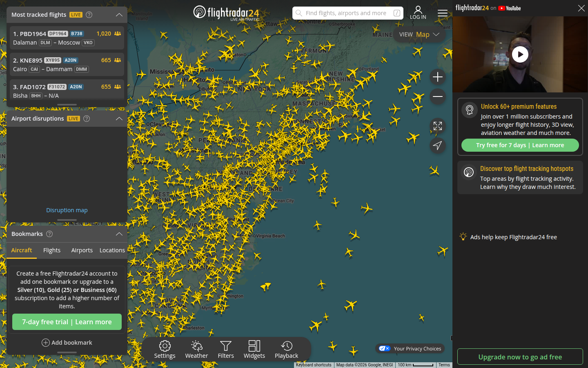Select tracked flight FAD1072 from Bisha
The image size is (588, 368).
[67, 90]
